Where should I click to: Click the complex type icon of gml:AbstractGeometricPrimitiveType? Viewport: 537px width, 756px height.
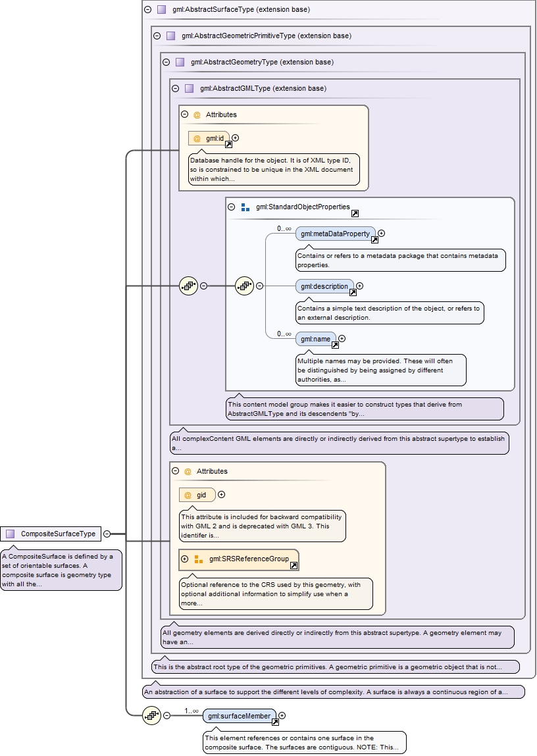point(170,36)
